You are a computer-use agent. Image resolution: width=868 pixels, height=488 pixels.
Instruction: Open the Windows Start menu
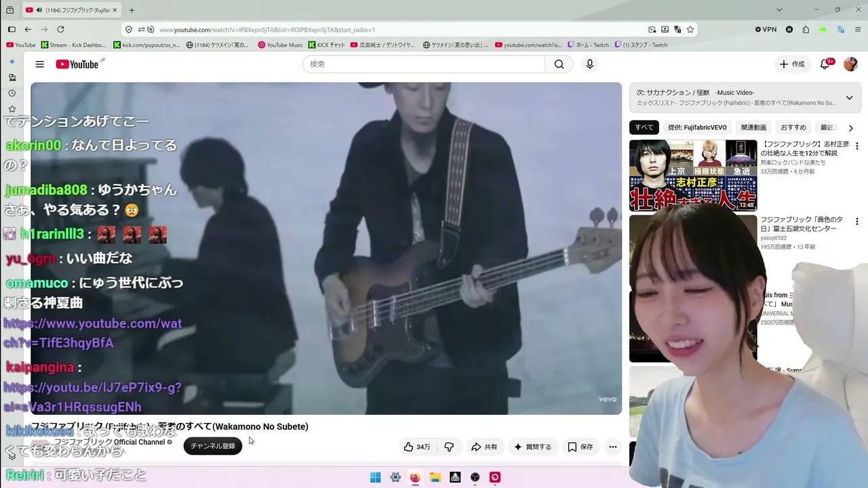(375, 477)
